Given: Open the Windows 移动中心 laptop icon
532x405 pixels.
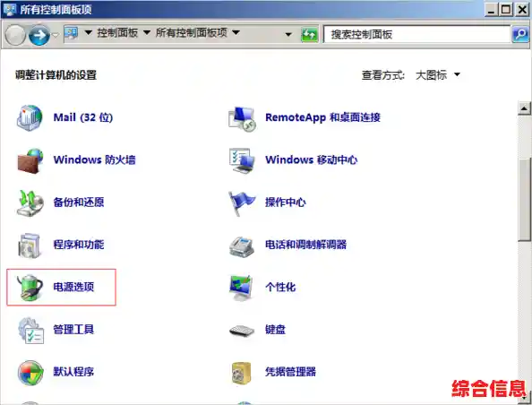Looking at the screenshot, I should [x=242, y=160].
